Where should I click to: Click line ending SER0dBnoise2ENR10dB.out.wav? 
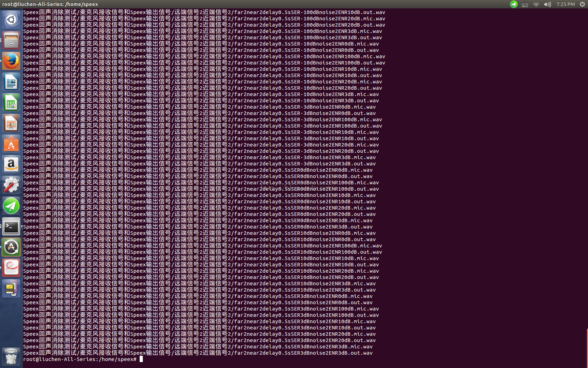pos(199,202)
